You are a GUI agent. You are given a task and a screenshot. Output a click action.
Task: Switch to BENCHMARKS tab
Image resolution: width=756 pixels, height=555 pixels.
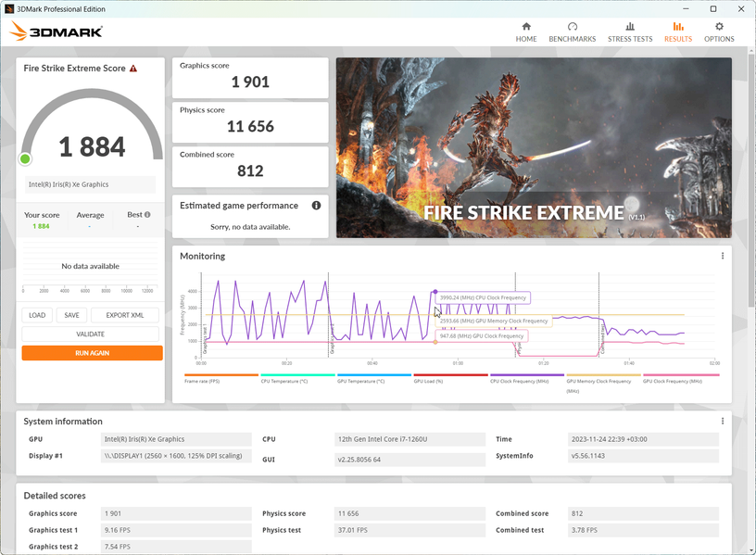click(573, 32)
